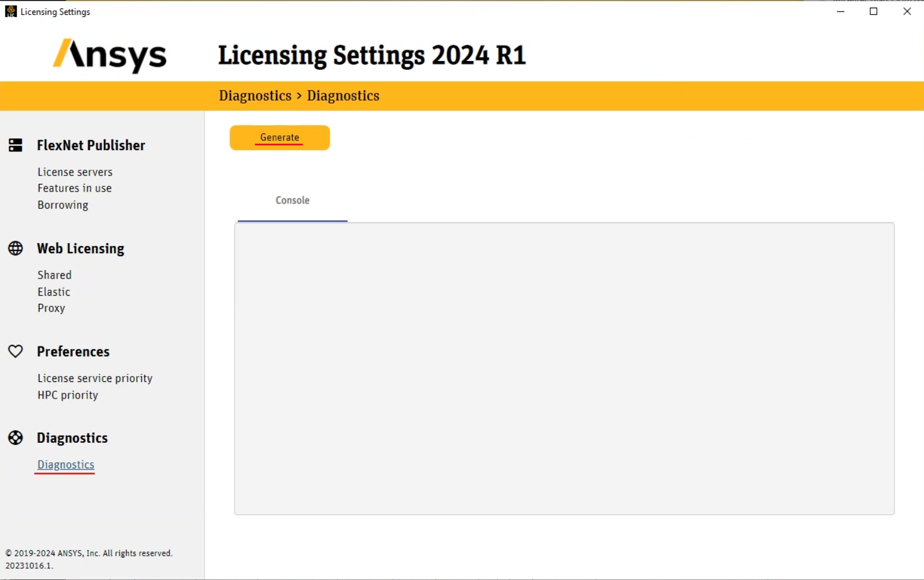924x580 pixels.
Task: Click the FlexNet Publisher server icon
Action: tap(15, 145)
